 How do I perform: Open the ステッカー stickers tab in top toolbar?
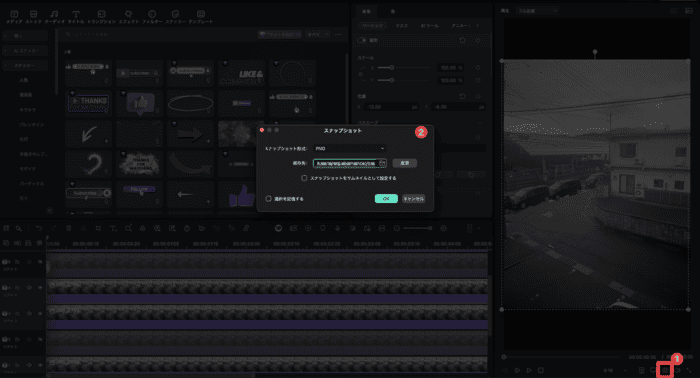coord(175,17)
